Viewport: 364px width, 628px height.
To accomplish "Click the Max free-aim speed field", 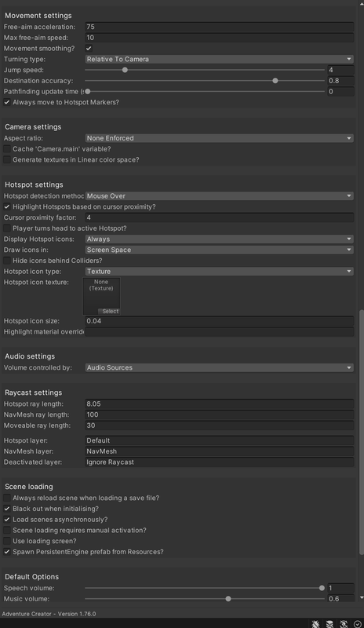I will (219, 38).
